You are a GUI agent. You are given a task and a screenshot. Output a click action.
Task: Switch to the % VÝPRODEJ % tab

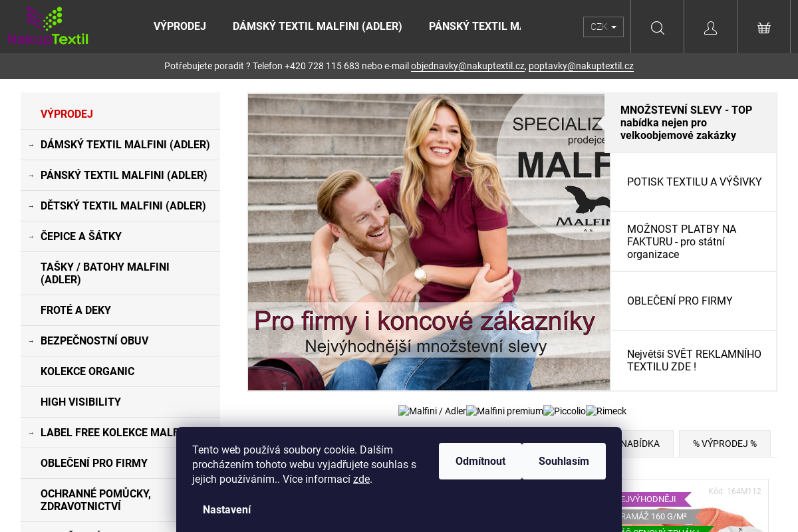724,443
